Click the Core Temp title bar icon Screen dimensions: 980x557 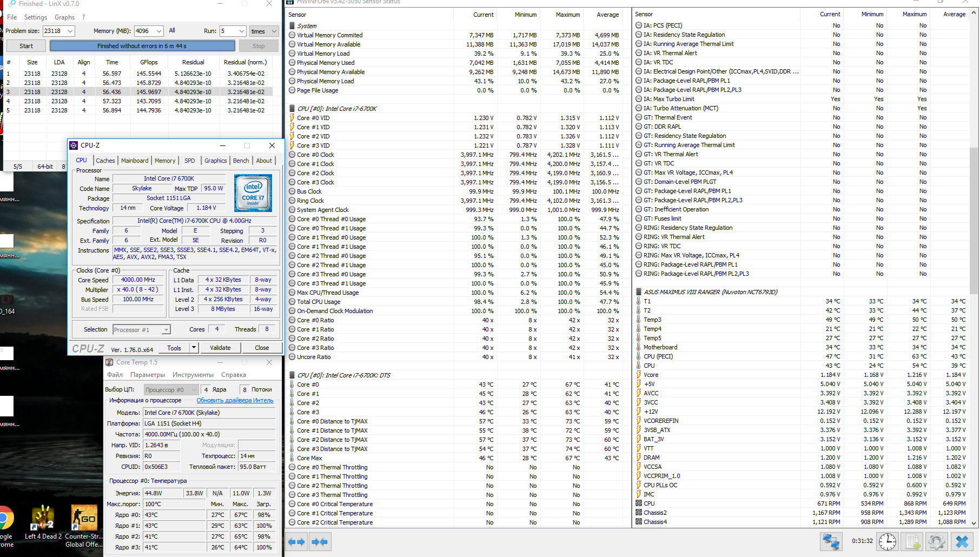click(x=109, y=362)
